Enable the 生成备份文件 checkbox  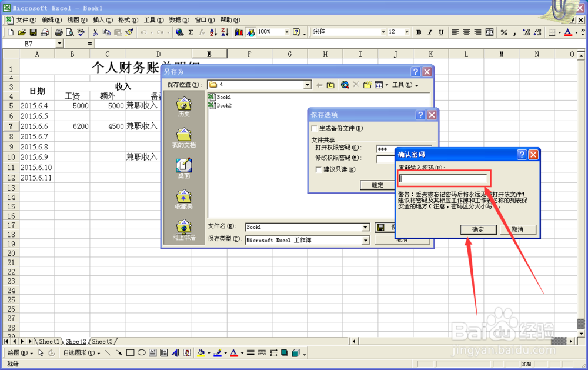315,128
